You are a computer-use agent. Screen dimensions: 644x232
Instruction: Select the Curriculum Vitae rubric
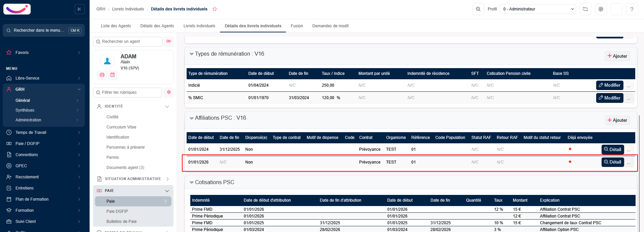tap(121, 127)
